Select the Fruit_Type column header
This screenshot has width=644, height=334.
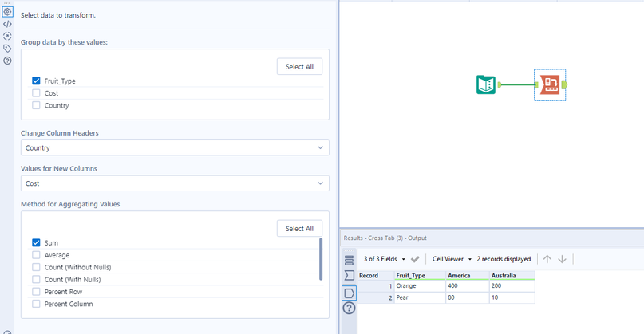tap(421, 275)
